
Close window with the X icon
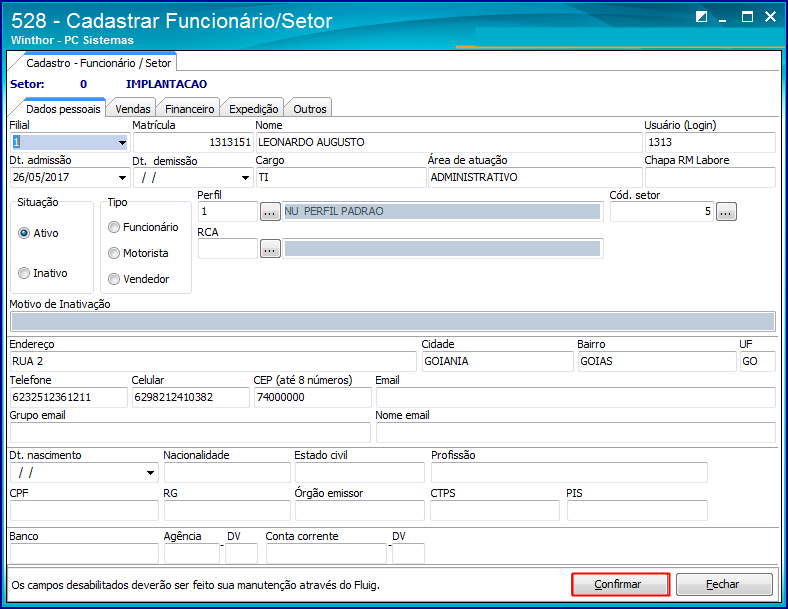click(770, 17)
